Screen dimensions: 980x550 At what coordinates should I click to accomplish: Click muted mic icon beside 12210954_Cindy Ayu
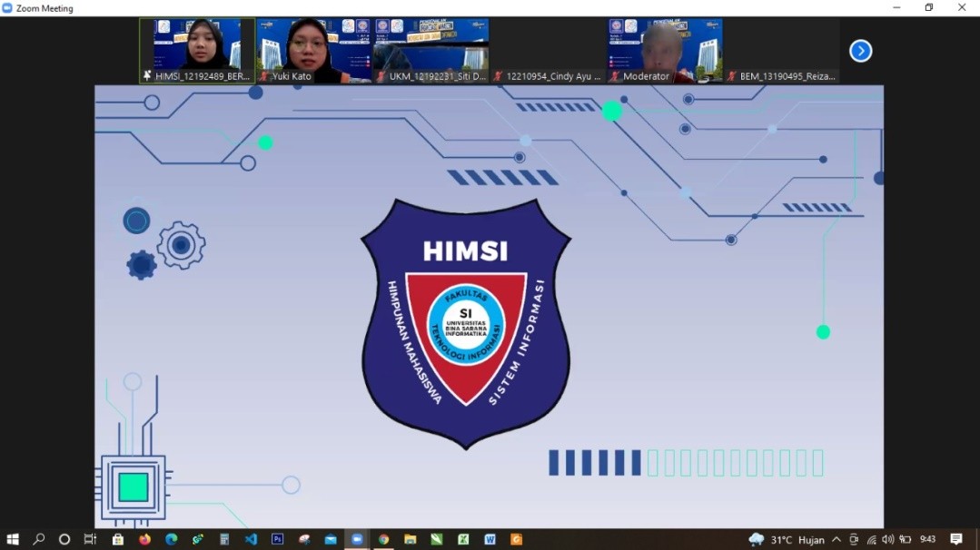[x=498, y=76]
